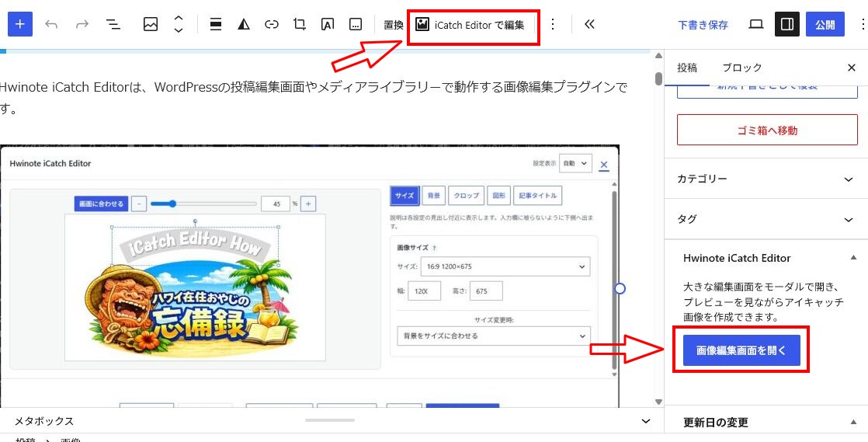Image resolution: width=868 pixels, height=442 pixels.
Task: Click the image block type icon
Action: (x=151, y=24)
